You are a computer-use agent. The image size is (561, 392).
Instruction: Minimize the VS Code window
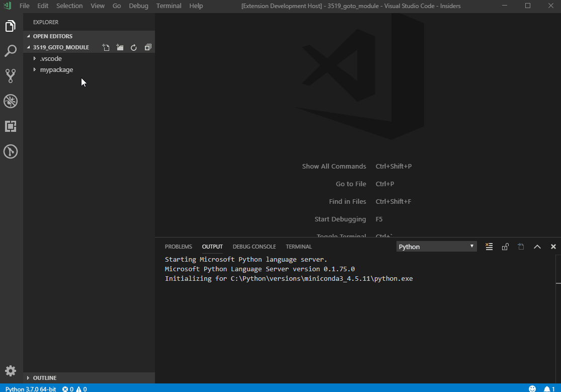point(505,6)
